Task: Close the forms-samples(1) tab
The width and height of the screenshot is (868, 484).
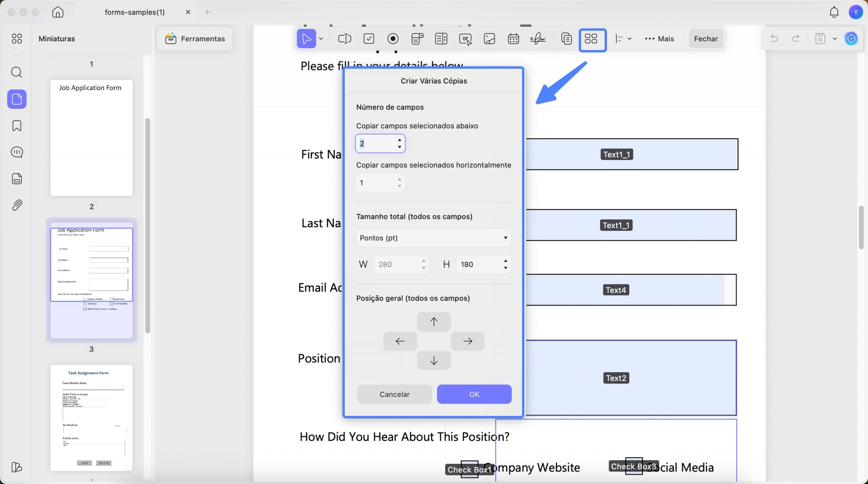Action: (188, 12)
